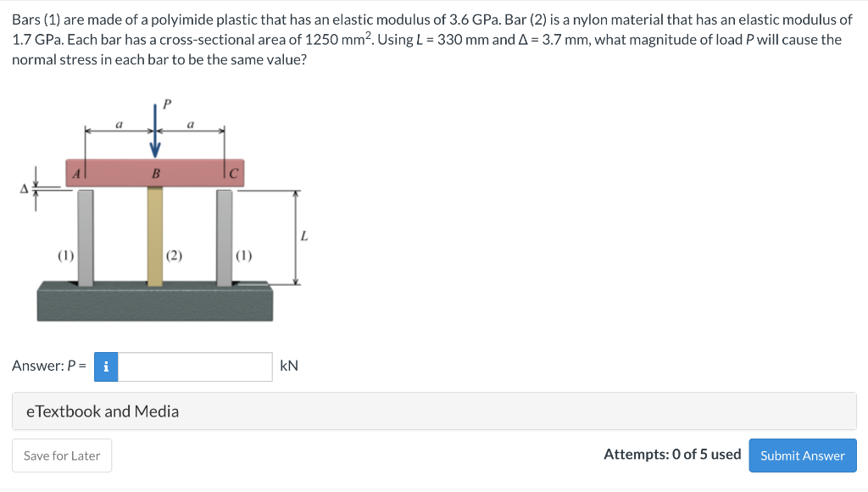Click bar (2) in the illustration

pos(154,238)
